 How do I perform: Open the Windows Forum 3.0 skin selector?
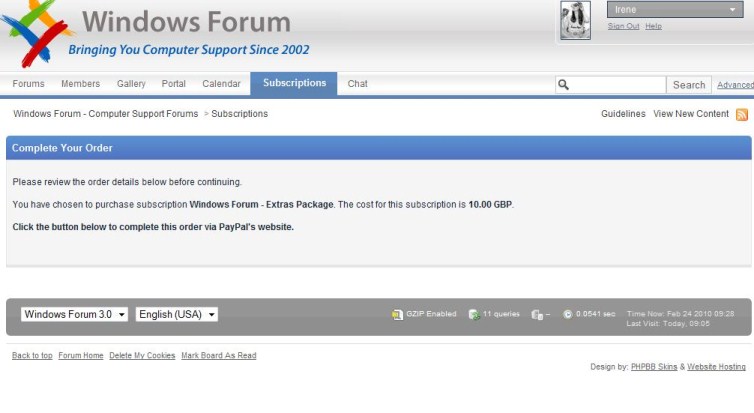click(75, 314)
